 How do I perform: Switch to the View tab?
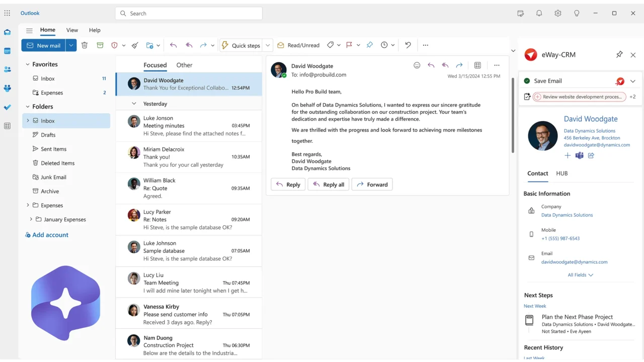pos(72,30)
